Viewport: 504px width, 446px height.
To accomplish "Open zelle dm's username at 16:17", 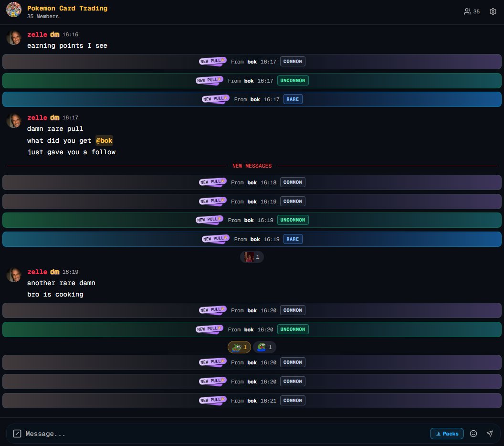I will [43, 117].
